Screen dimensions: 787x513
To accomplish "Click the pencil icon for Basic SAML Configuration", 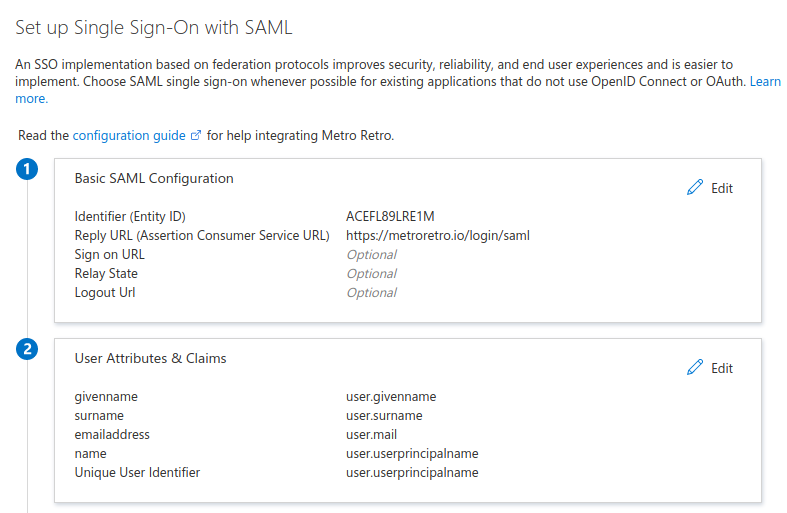I will pos(695,188).
